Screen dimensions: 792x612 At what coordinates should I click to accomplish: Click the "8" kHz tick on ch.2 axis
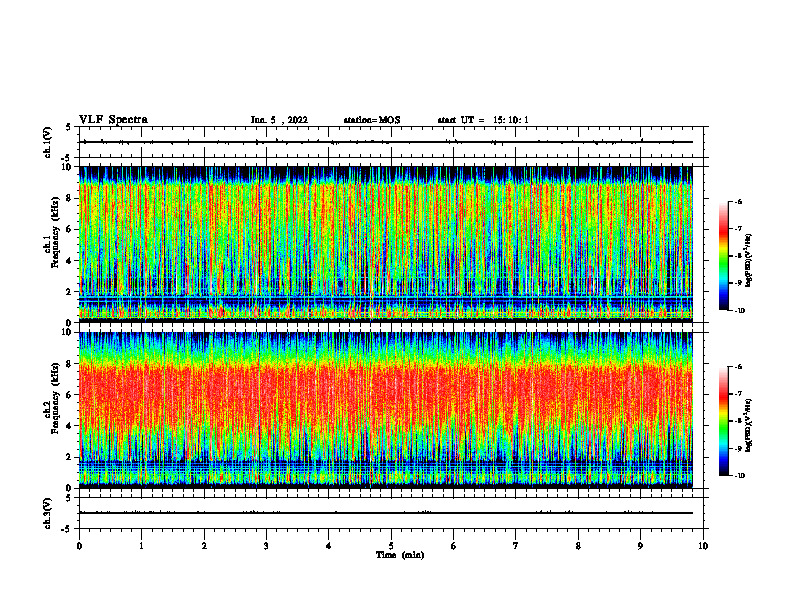(70, 364)
